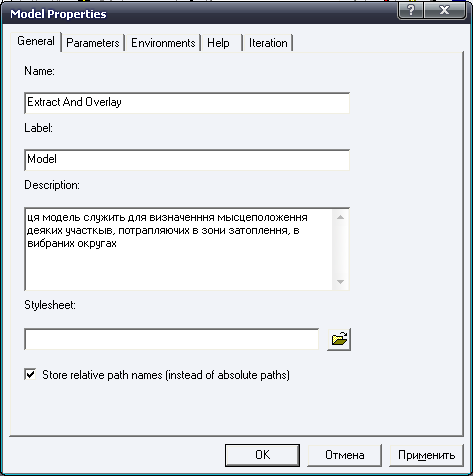The height and width of the screenshot is (476, 473).
Task: Click the Description box scrollbar track
Action: point(340,249)
